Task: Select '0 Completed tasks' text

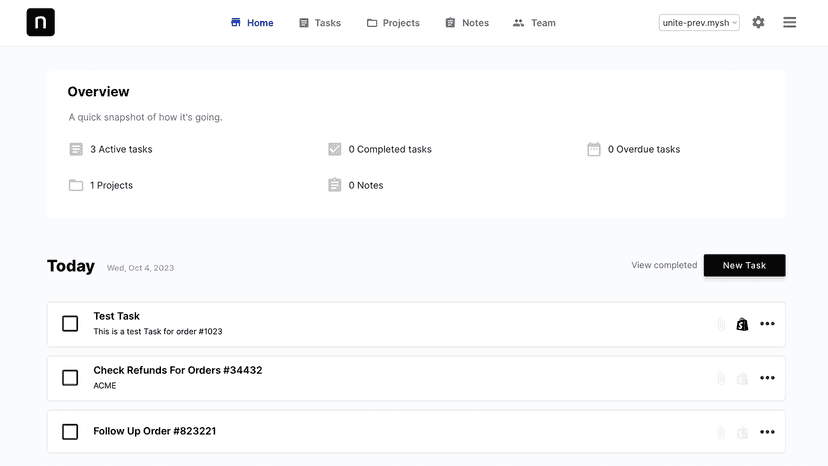Action: click(x=390, y=150)
